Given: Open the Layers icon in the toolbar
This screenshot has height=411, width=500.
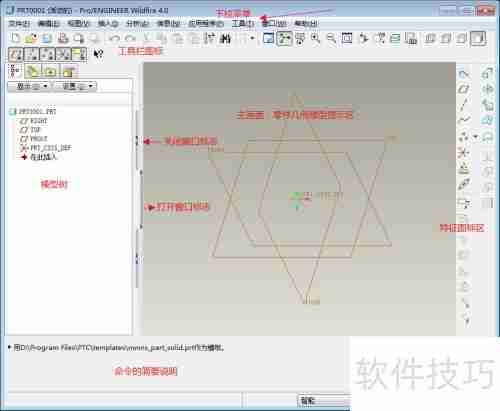Looking at the screenshot, I should coord(395,39).
